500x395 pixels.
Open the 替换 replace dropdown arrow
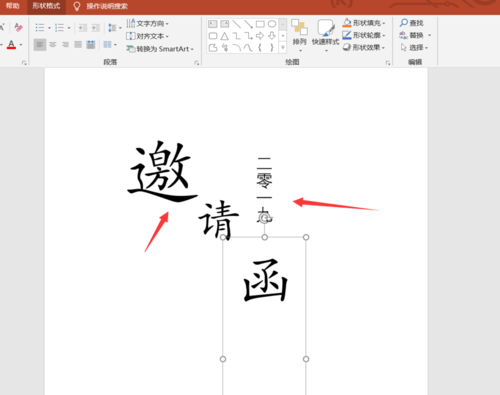tap(429, 35)
